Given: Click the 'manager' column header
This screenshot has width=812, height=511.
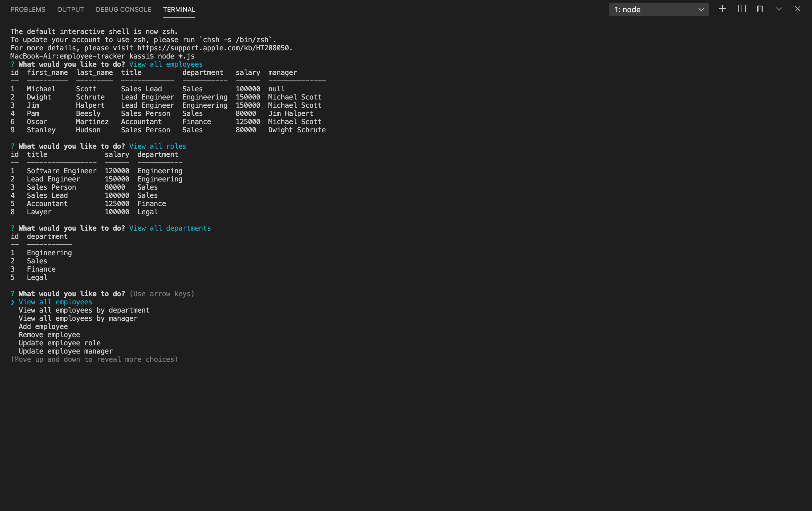Looking at the screenshot, I should click(x=282, y=73).
